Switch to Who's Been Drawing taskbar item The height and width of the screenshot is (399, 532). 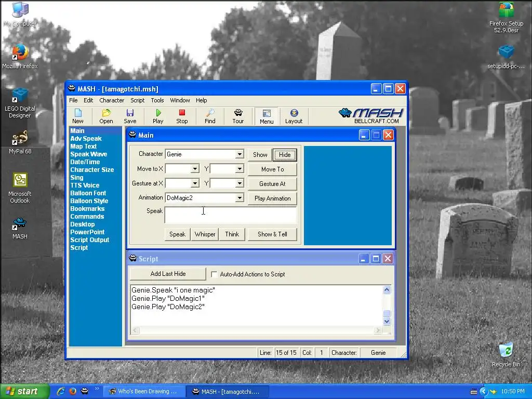point(144,391)
